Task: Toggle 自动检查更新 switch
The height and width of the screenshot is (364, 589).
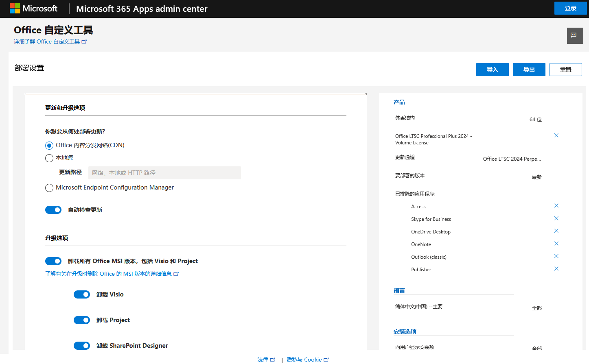Action: pyautogui.click(x=53, y=210)
